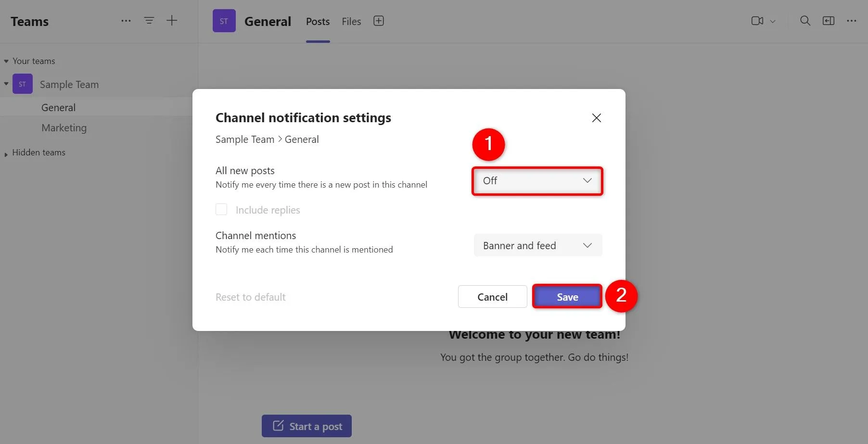Open search with the magnifying glass icon
868x444 pixels.
[805, 21]
